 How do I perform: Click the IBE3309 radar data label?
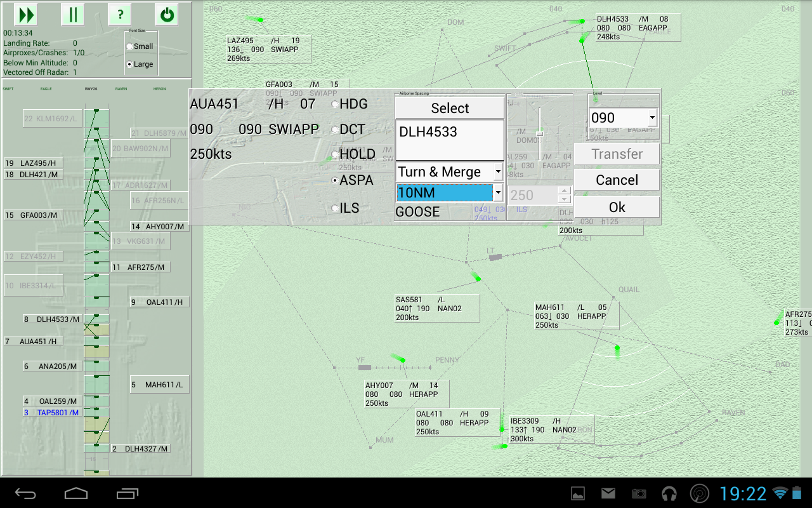[x=551, y=429]
